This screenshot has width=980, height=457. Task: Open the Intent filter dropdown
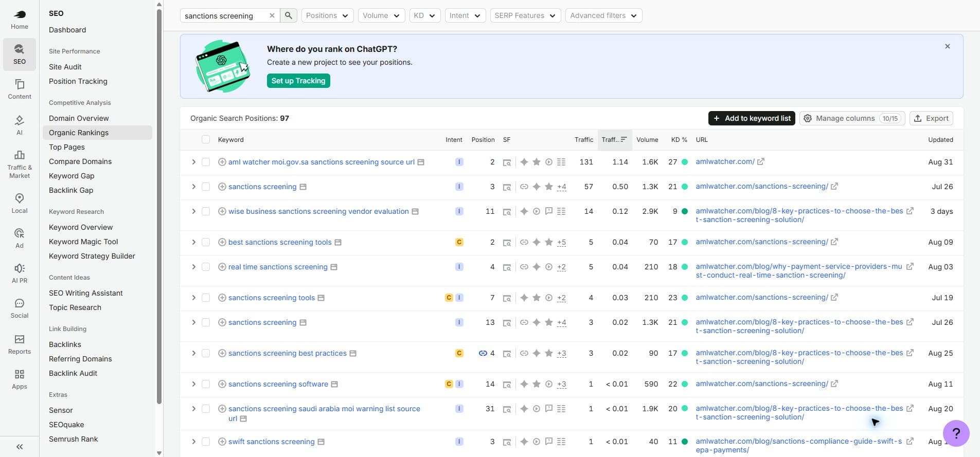point(465,15)
